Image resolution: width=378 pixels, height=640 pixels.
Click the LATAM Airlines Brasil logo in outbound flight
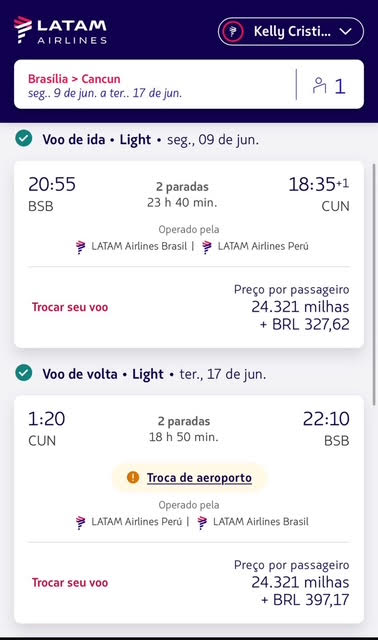pyautogui.click(x=81, y=247)
